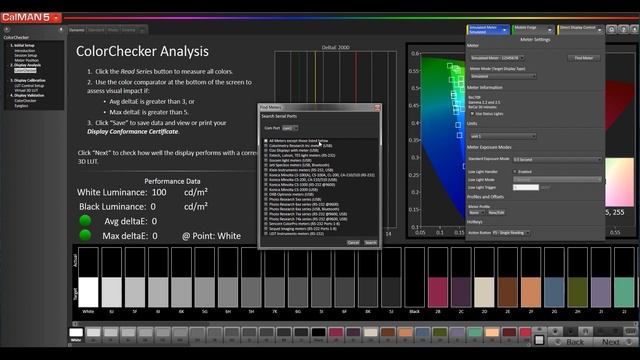Select highlighted ColorChecker under Display Analysis
Viewport: 640px width, 360px height.
coord(25,71)
